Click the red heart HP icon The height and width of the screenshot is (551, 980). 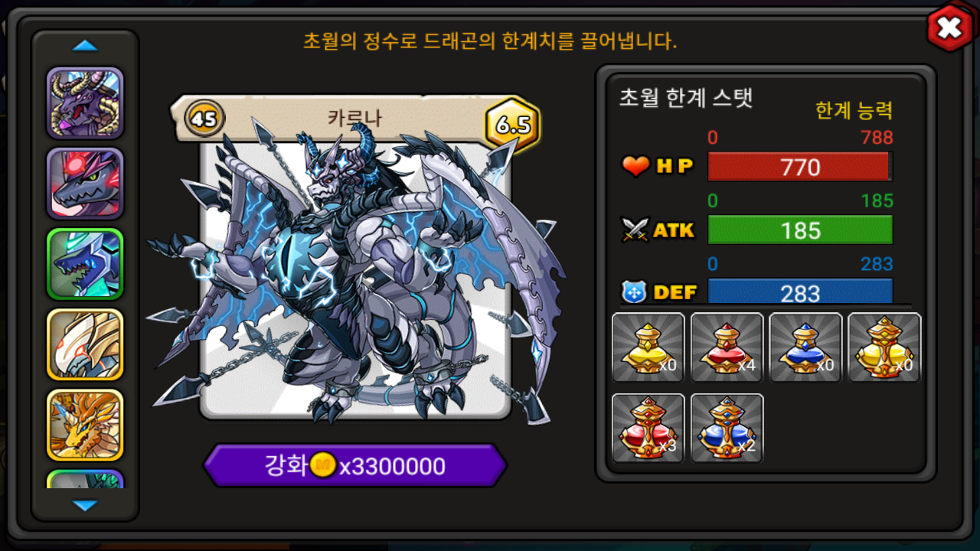(635, 166)
